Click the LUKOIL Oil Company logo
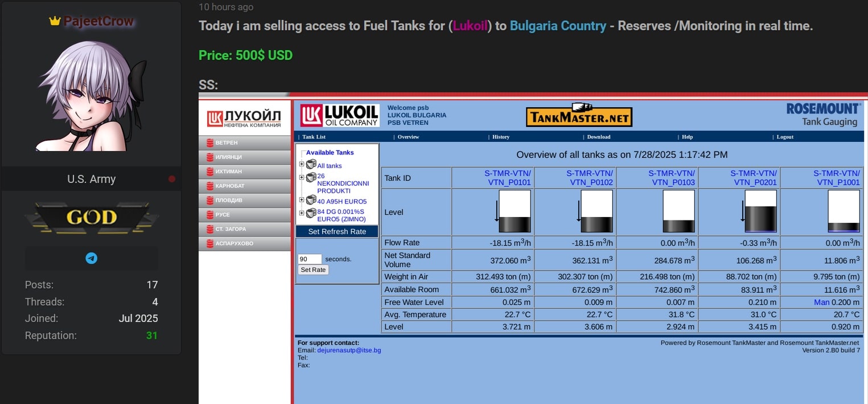Image resolution: width=868 pixels, height=404 pixels. [340, 116]
